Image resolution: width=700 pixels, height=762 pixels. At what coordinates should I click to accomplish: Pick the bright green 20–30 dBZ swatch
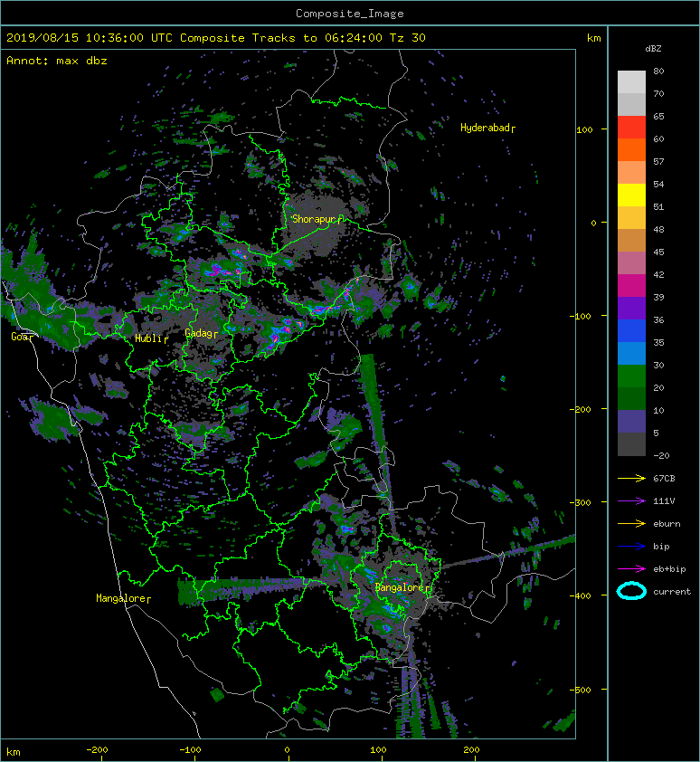(x=631, y=376)
